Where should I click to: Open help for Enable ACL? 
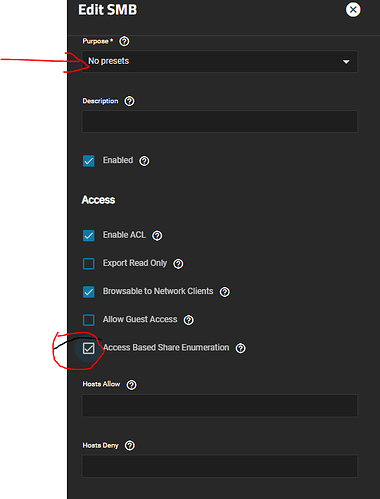(157, 236)
